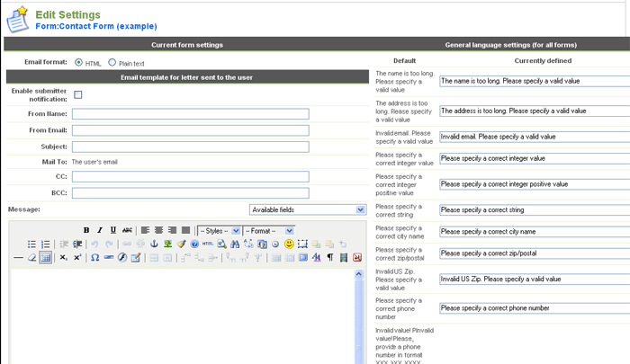Edit 'The name is too long' message field

pos(535,81)
